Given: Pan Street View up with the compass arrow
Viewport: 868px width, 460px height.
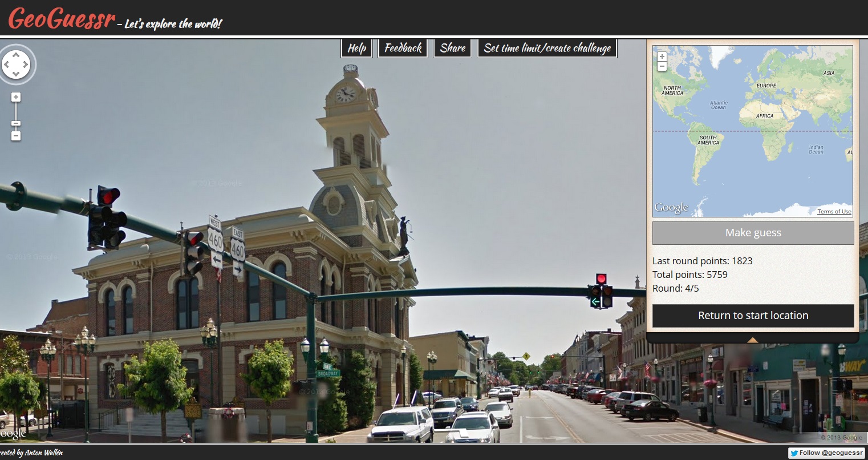Looking at the screenshot, I should pyautogui.click(x=16, y=55).
